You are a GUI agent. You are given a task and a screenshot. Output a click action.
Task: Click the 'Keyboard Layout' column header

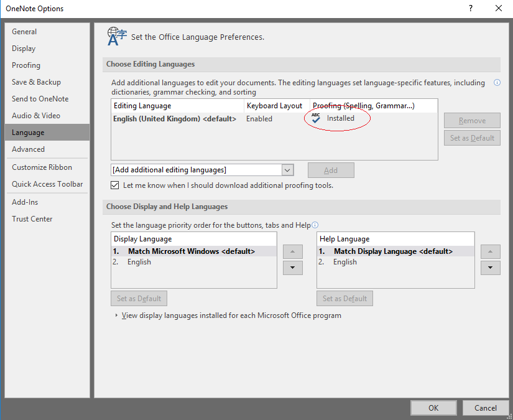point(277,106)
